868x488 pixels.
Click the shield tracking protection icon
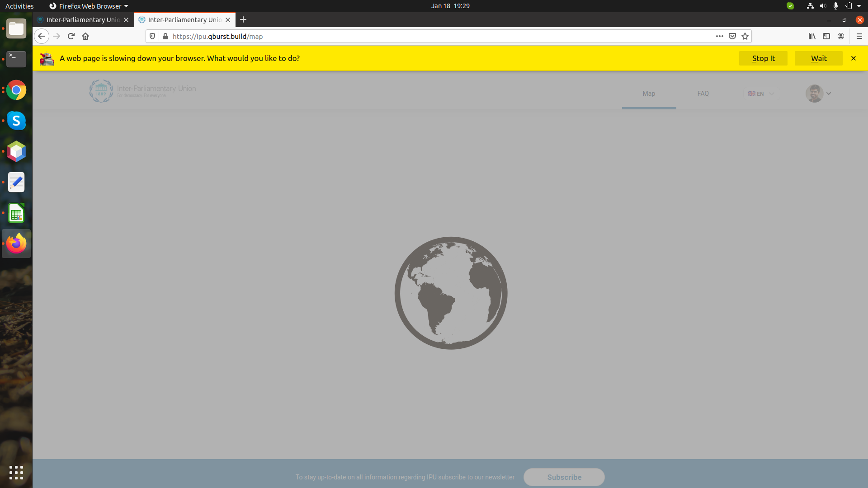coord(152,36)
